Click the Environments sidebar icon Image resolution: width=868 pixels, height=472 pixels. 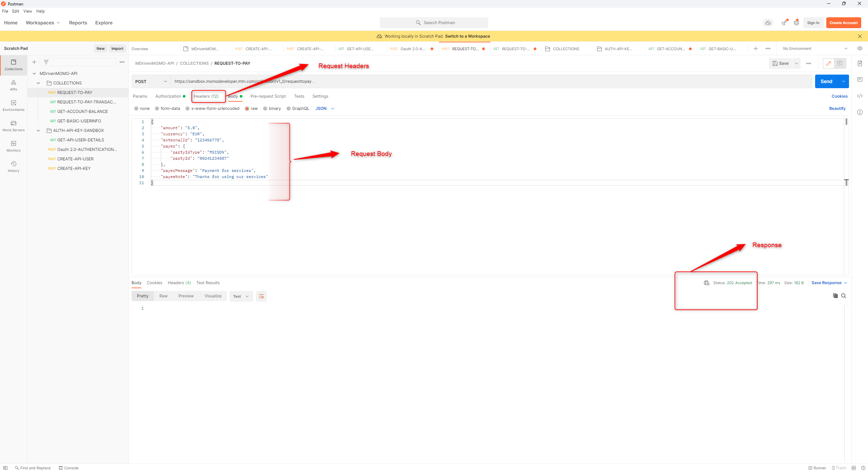[x=14, y=105]
